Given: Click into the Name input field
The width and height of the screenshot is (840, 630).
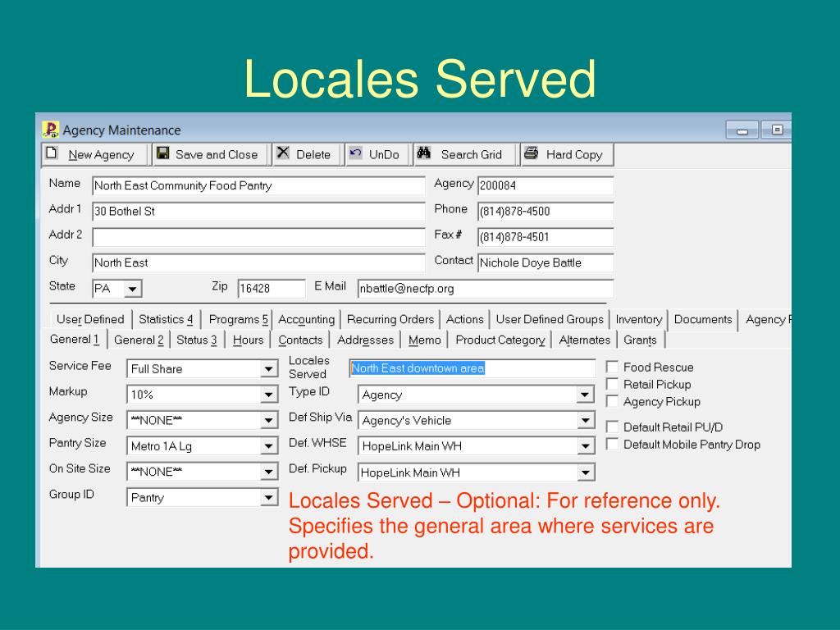Looking at the screenshot, I should 258,185.
